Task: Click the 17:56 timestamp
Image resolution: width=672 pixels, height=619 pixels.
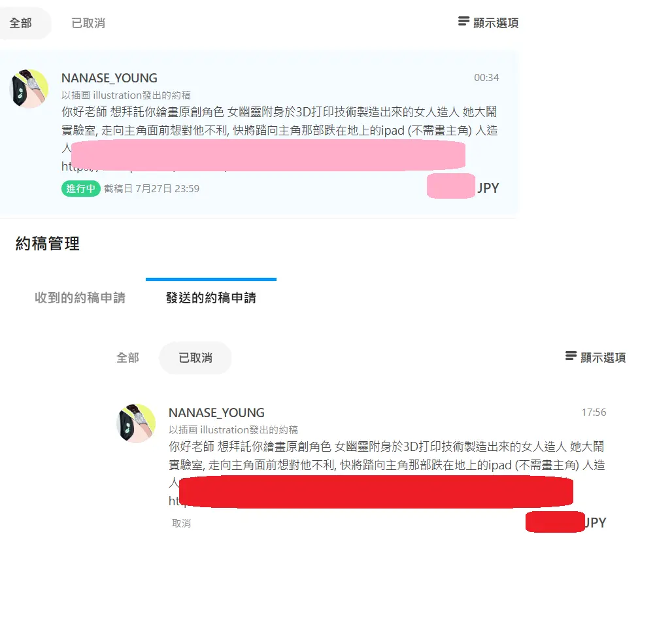Action: (x=594, y=412)
